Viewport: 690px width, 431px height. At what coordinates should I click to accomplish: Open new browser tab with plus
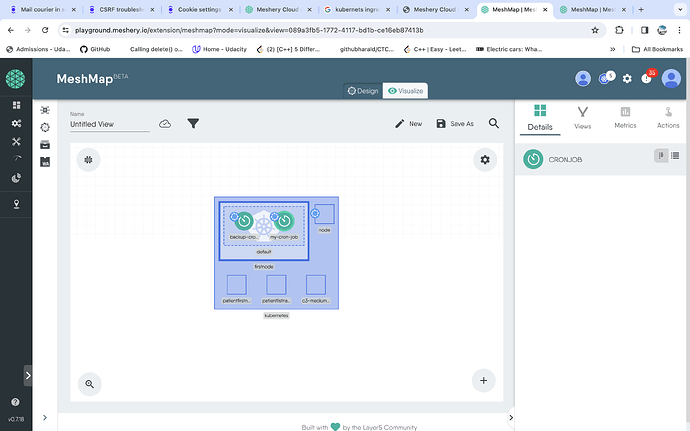pos(641,9)
